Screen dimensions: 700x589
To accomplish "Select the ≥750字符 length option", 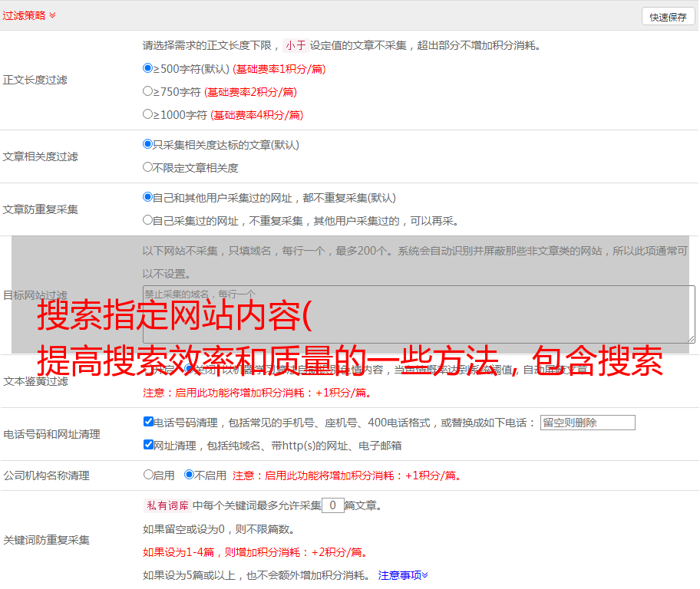I will [148, 91].
